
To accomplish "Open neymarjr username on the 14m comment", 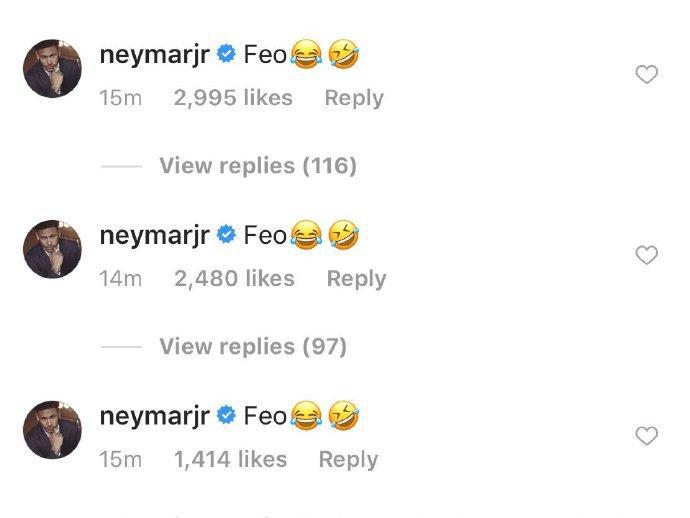I will (x=154, y=236).
